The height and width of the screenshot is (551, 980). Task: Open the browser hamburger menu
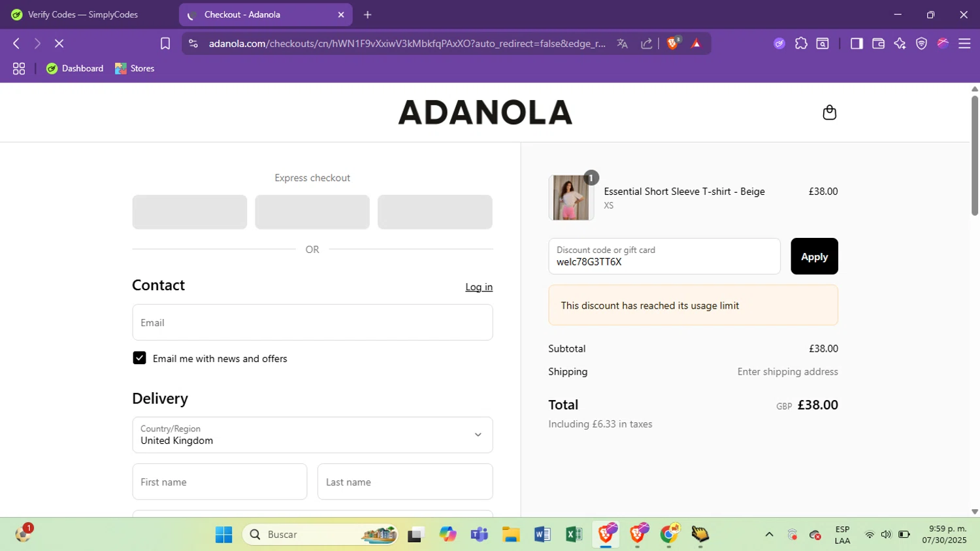(964, 44)
